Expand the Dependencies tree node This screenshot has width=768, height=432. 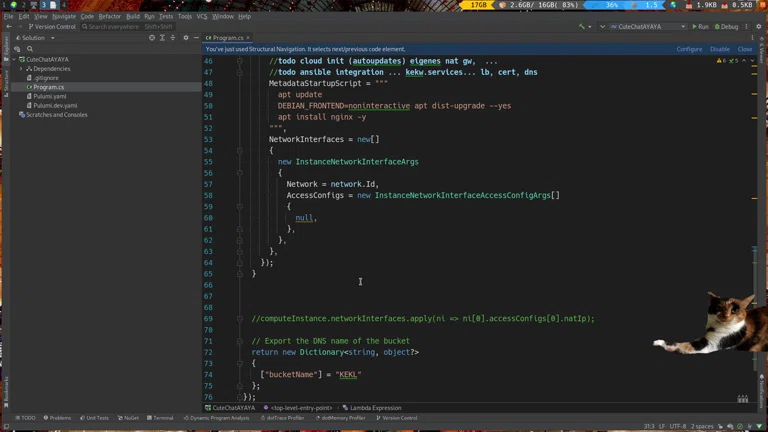[21, 69]
